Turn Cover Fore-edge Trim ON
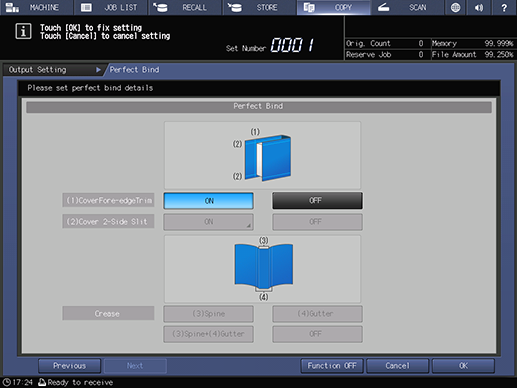The height and width of the screenshot is (388, 517). coord(209,201)
